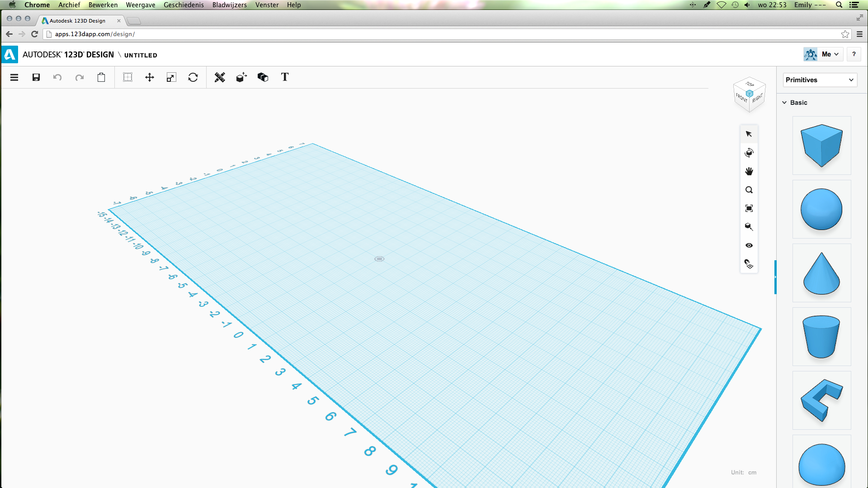Select the arrow cursor Select tool
The height and width of the screenshot is (488, 868).
pyautogui.click(x=749, y=134)
